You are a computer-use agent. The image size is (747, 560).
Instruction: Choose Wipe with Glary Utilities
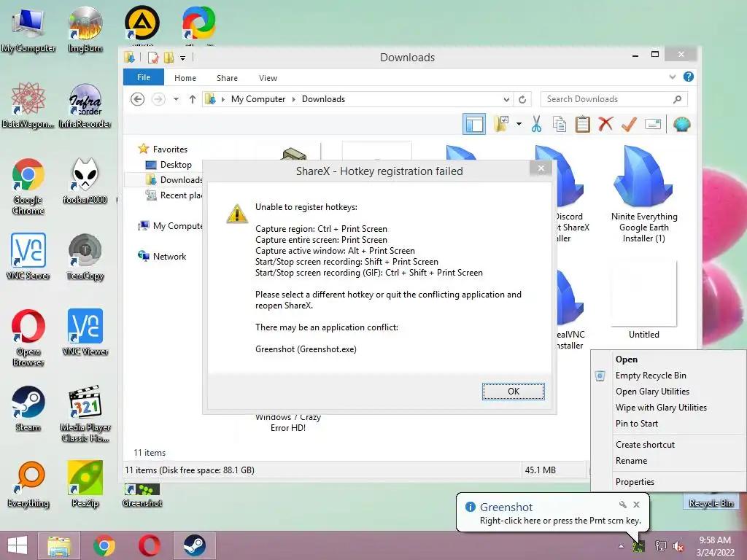(x=661, y=408)
